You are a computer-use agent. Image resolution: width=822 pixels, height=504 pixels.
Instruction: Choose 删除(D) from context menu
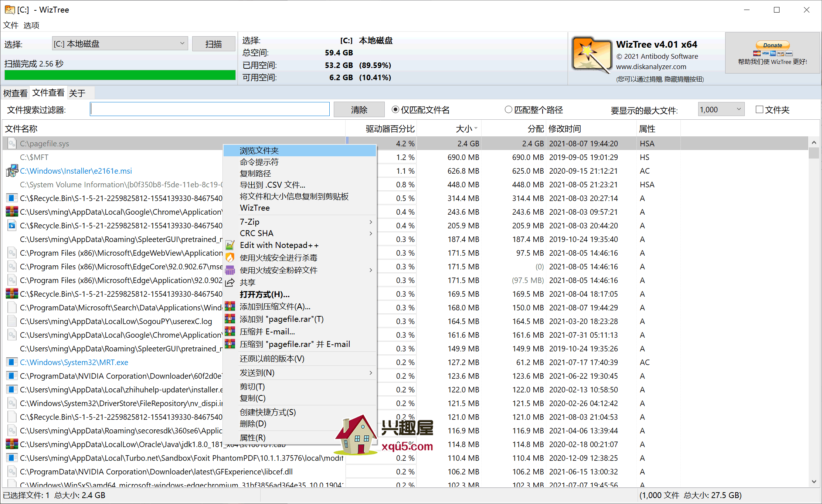point(300,423)
